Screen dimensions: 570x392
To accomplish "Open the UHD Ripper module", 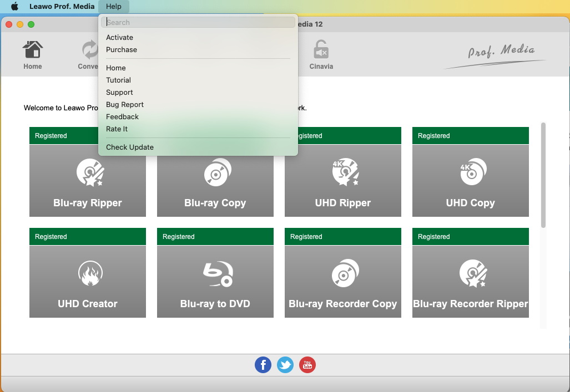I will pos(343,180).
